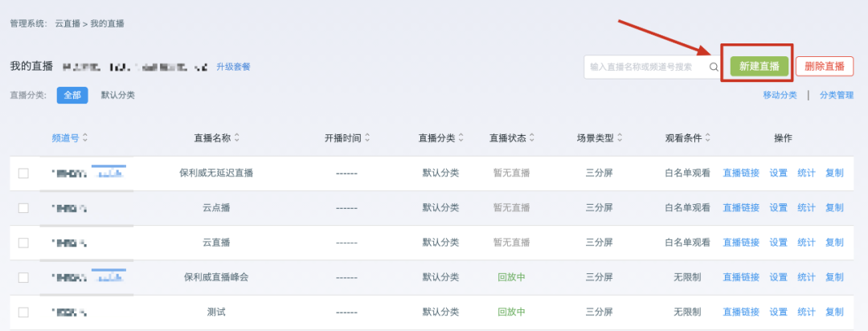Click 移动分类 link
Viewport: 868px width, 331px height.
(780, 95)
